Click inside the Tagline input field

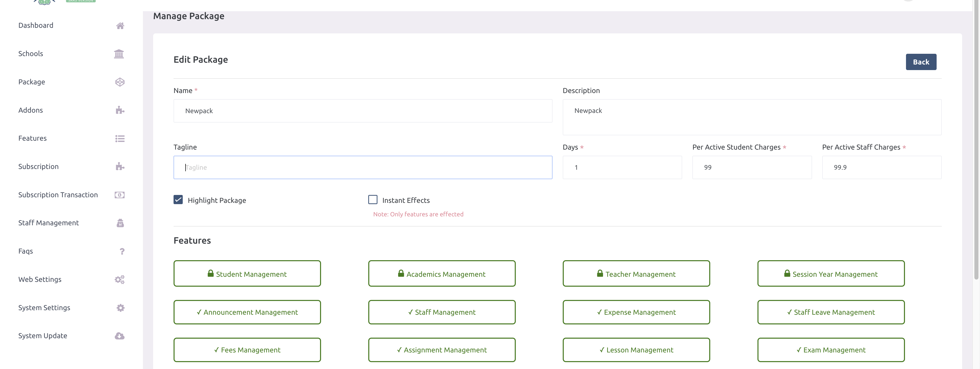tap(363, 167)
